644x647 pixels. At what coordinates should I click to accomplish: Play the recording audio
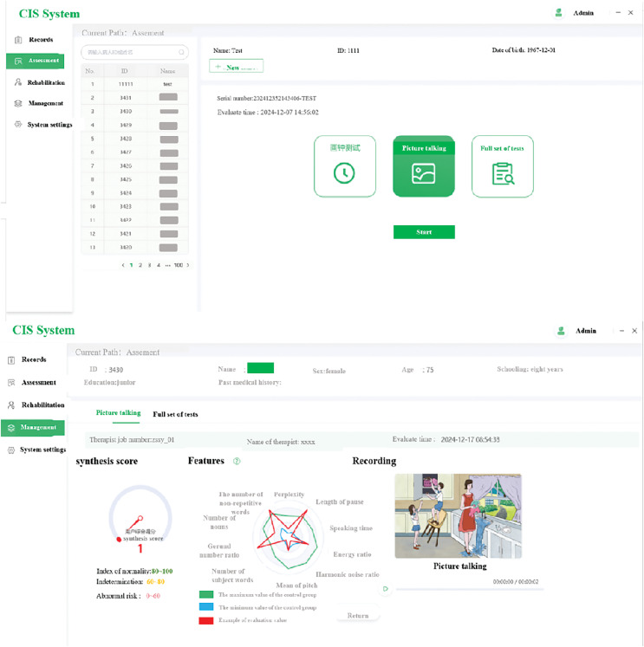(x=385, y=589)
